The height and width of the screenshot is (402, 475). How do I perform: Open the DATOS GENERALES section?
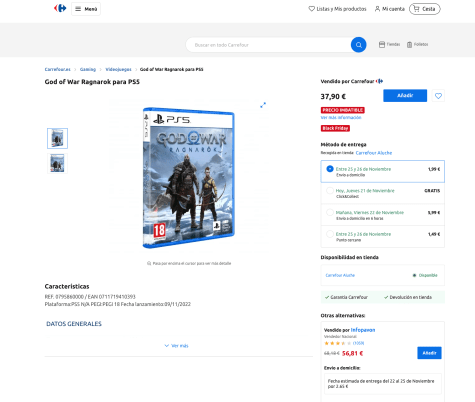(74, 324)
